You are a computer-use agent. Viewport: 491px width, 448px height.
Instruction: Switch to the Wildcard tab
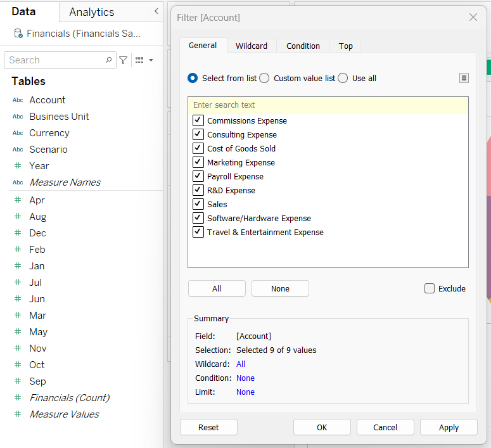(252, 46)
